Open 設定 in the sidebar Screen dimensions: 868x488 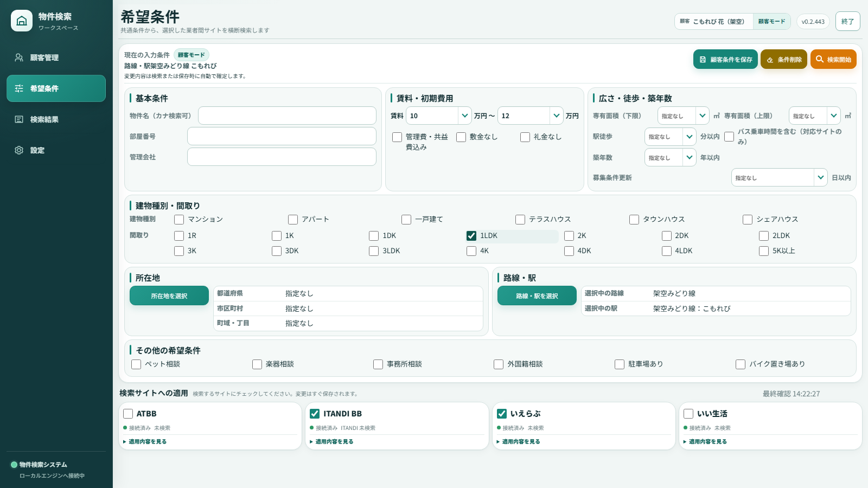coord(56,150)
